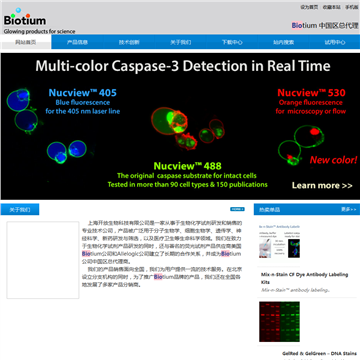Open the 下载中心 navigation item
360x360 pixels.
(x=232, y=42)
